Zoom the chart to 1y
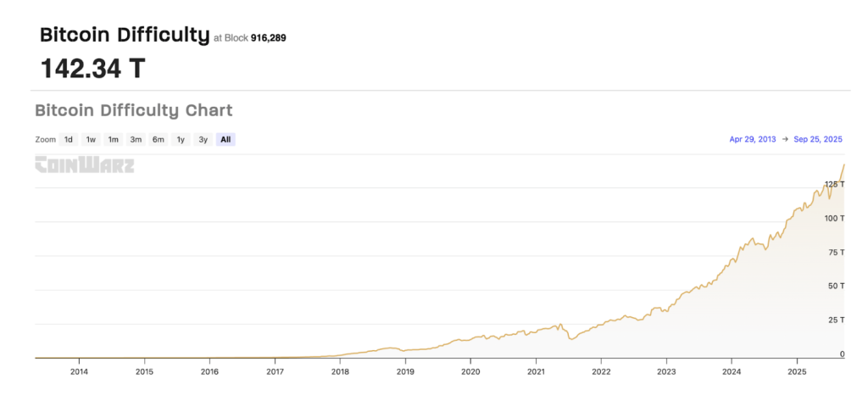868x412 pixels. [x=180, y=139]
